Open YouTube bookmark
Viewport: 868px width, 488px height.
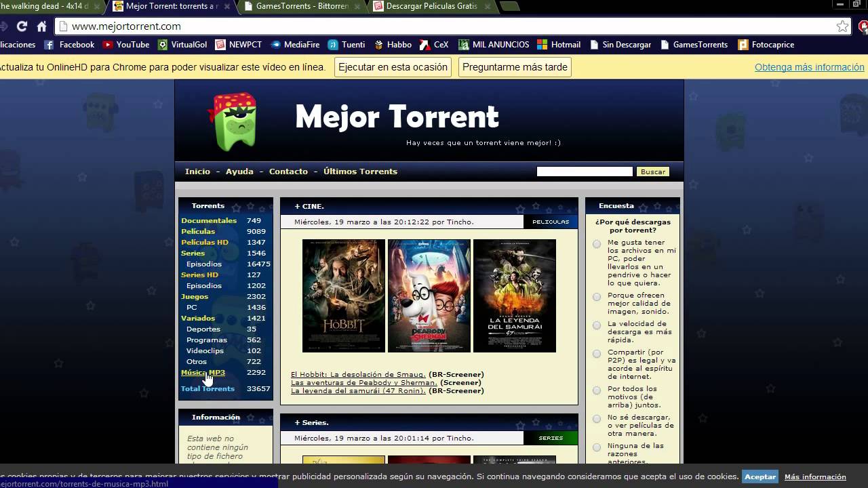pyautogui.click(x=126, y=45)
